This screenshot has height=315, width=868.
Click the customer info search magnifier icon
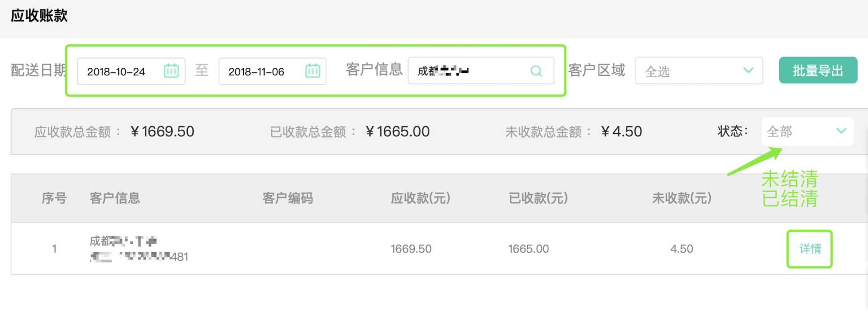point(536,71)
